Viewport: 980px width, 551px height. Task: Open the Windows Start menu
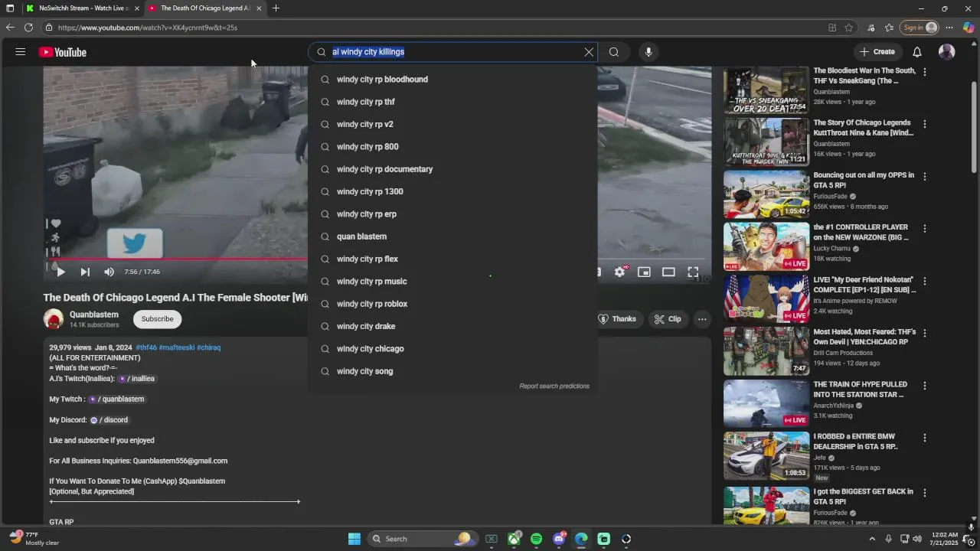coord(354,539)
